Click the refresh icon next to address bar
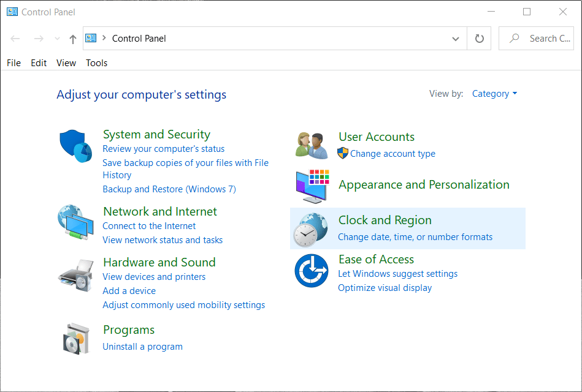Screen dimensions: 582x392 click(479, 38)
